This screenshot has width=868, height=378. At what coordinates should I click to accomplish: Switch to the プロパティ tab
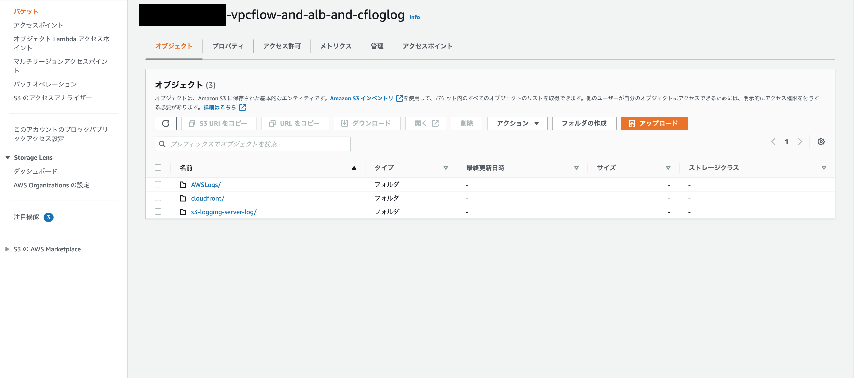click(x=228, y=46)
